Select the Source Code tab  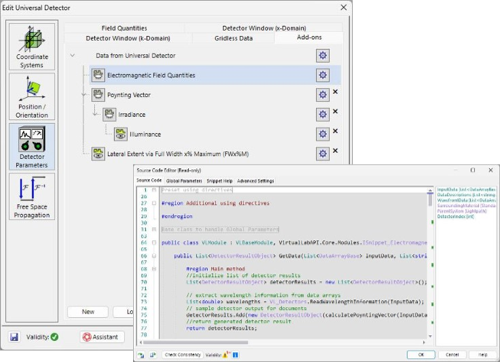pos(149,180)
